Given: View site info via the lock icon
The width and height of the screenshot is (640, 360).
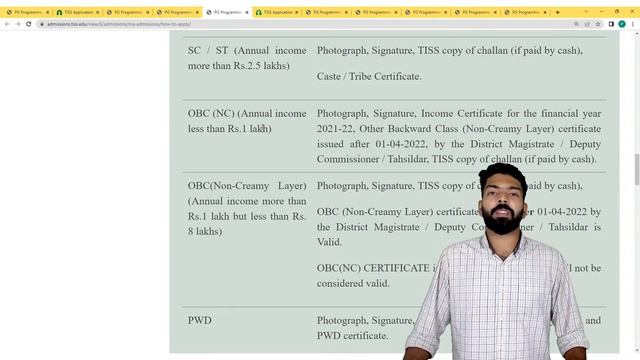Looking at the screenshot, I should click(42, 24).
